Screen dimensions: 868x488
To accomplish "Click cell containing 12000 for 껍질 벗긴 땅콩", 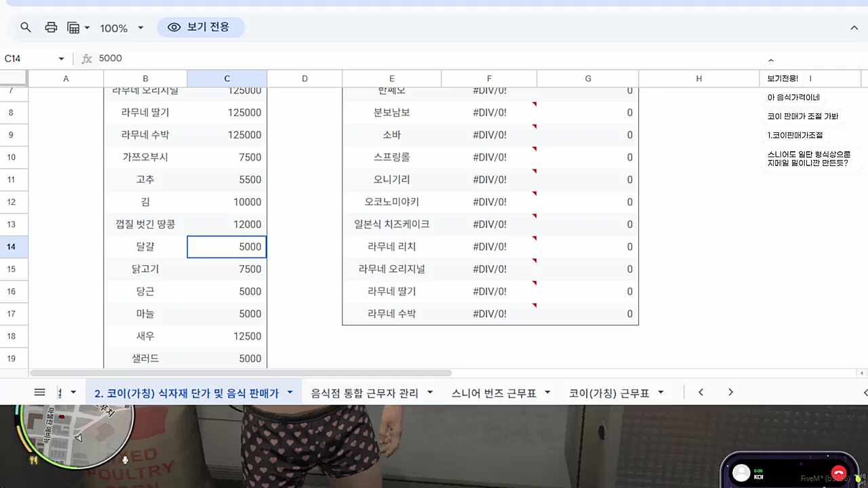I will (227, 224).
